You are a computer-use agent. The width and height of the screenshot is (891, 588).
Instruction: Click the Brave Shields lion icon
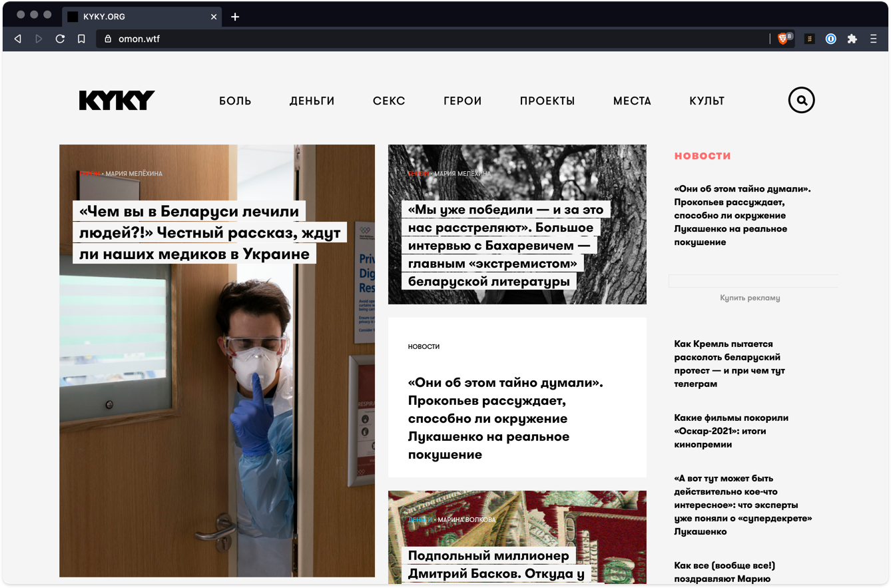click(783, 39)
